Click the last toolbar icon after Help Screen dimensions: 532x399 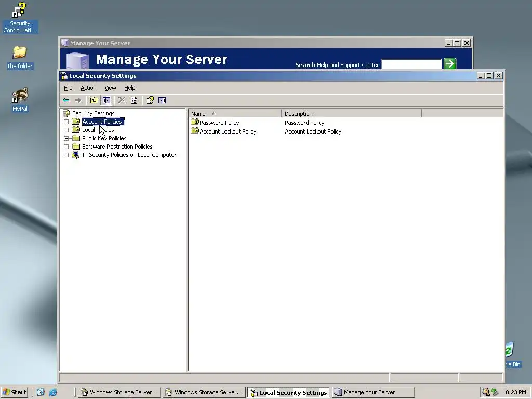162,100
